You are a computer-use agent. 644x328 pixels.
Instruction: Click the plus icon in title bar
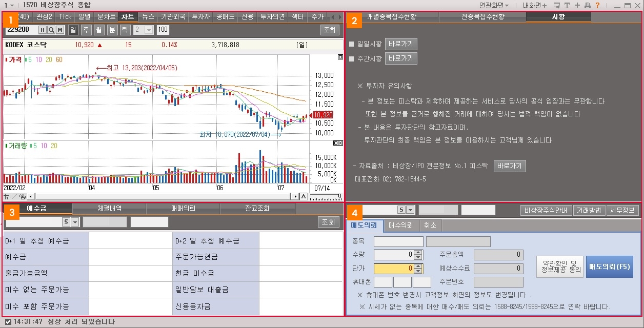pyautogui.click(x=577, y=5)
